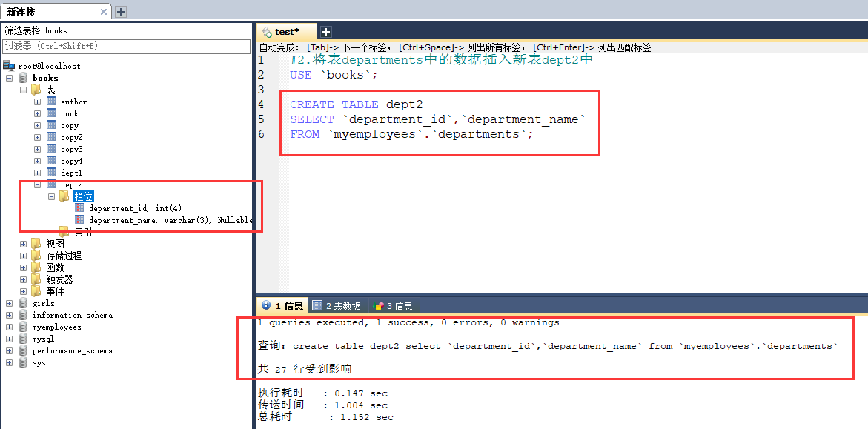Click the 存储过程 folder icon
Viewport: 868px width, 429px height.
[x=36, y=256]
